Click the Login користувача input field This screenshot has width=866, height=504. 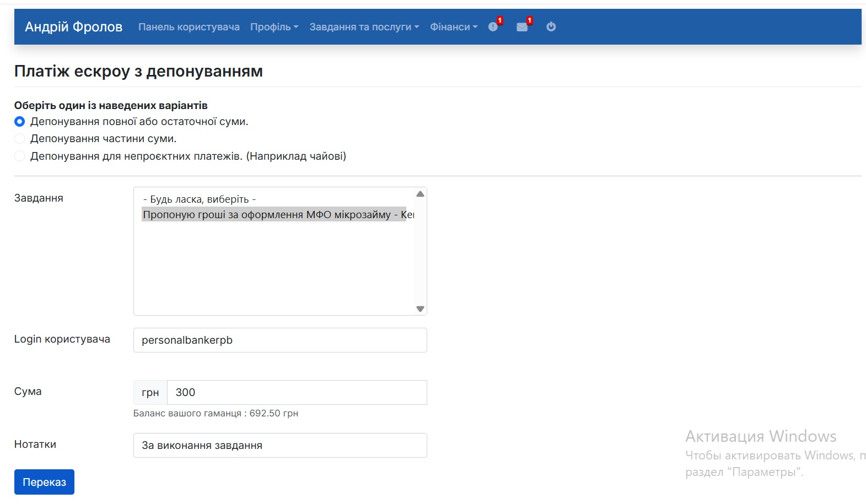tap(280, 340)
